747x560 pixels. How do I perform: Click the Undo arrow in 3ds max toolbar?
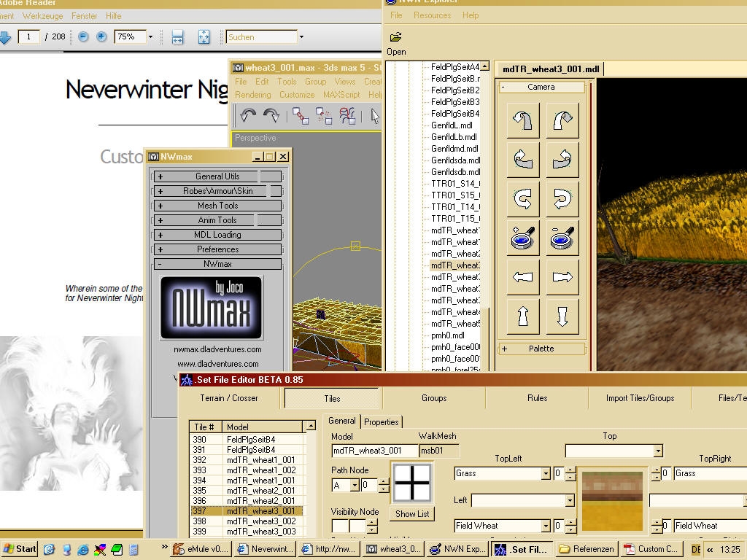[248, 115]
